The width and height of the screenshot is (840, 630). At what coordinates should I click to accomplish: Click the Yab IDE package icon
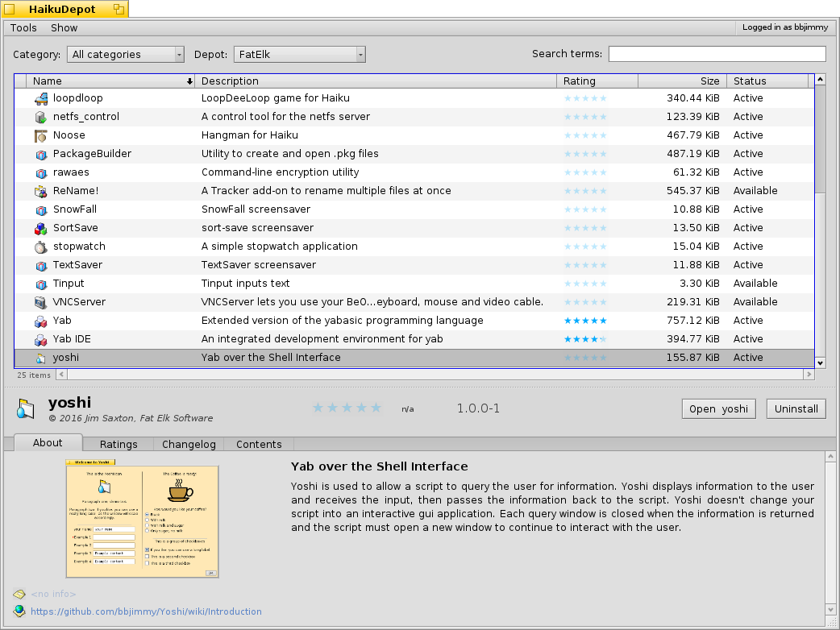(41, 339)
